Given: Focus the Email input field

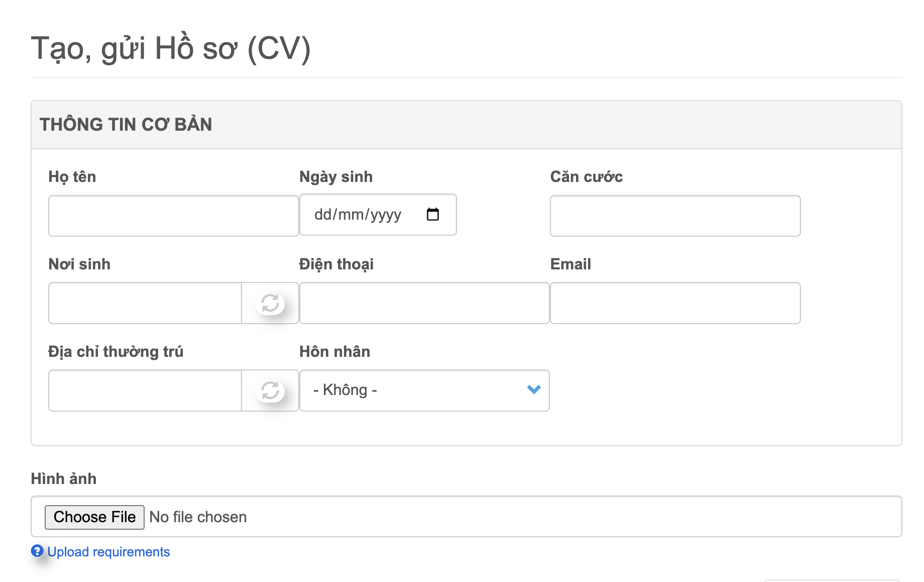Looking at the screenshot, I should (675, 304).
